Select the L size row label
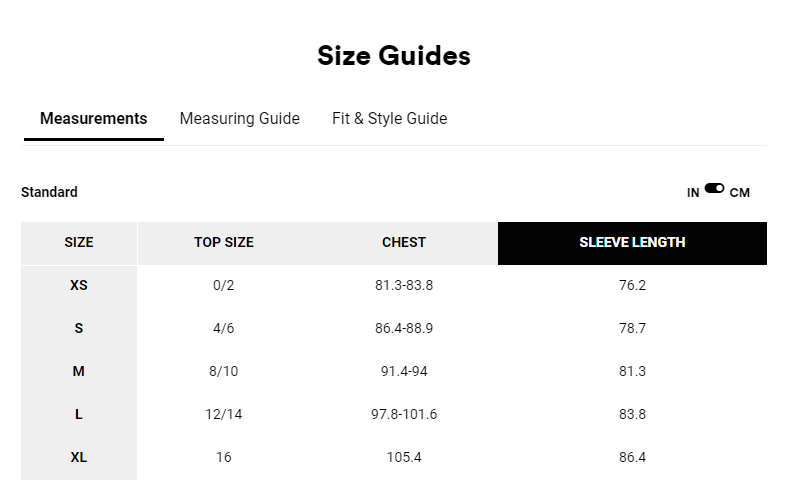The image size is (786, 503). (79, 415)
